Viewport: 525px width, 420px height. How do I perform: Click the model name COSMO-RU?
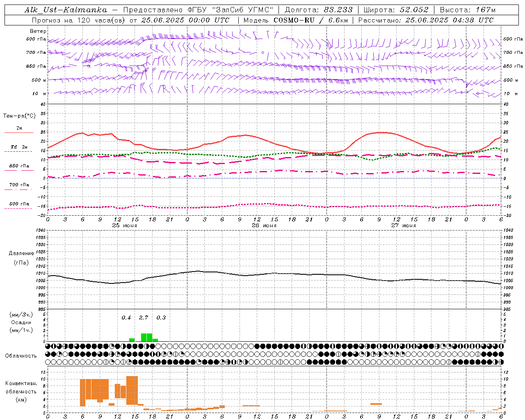pyautogui.click(x=294, y=20)
